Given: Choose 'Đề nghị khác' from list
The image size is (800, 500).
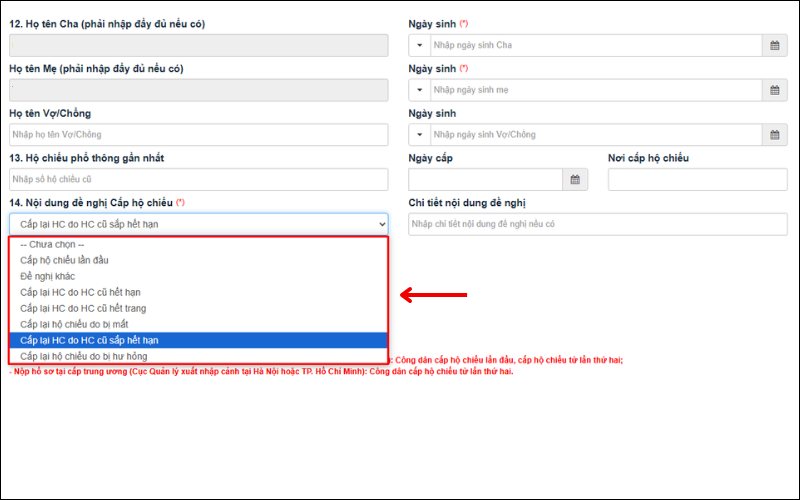Looking at the screenshot, I should tap(48, 276).
